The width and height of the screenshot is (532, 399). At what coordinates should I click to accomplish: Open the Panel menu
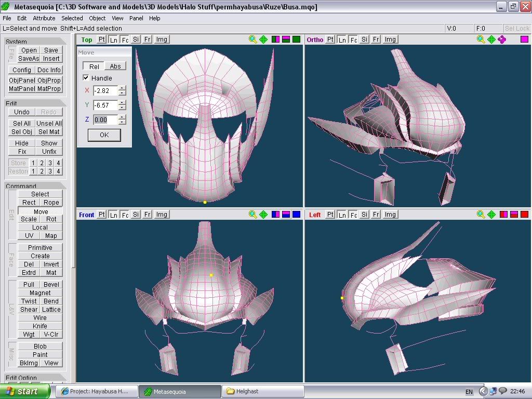tap(136, 18)
